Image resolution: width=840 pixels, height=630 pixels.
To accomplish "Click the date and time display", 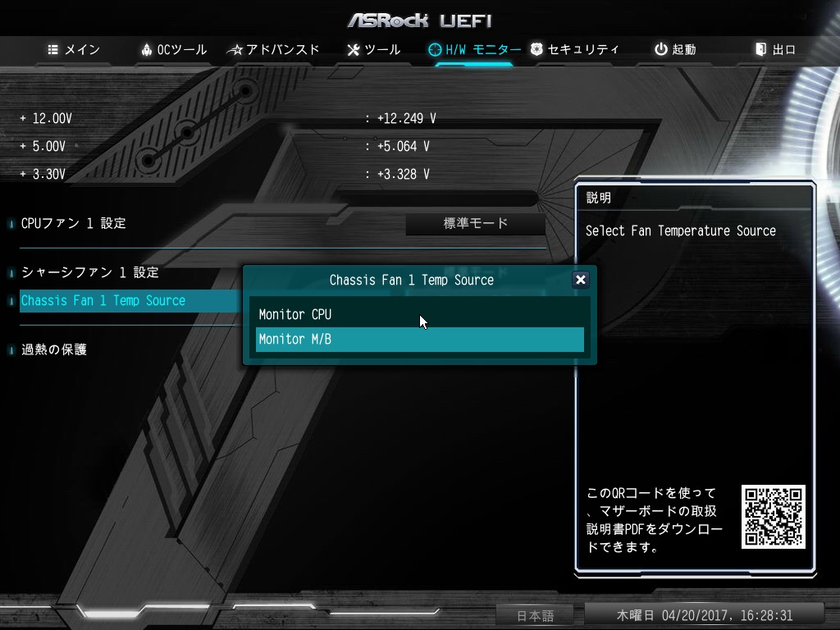I will (x=704, y=615).
